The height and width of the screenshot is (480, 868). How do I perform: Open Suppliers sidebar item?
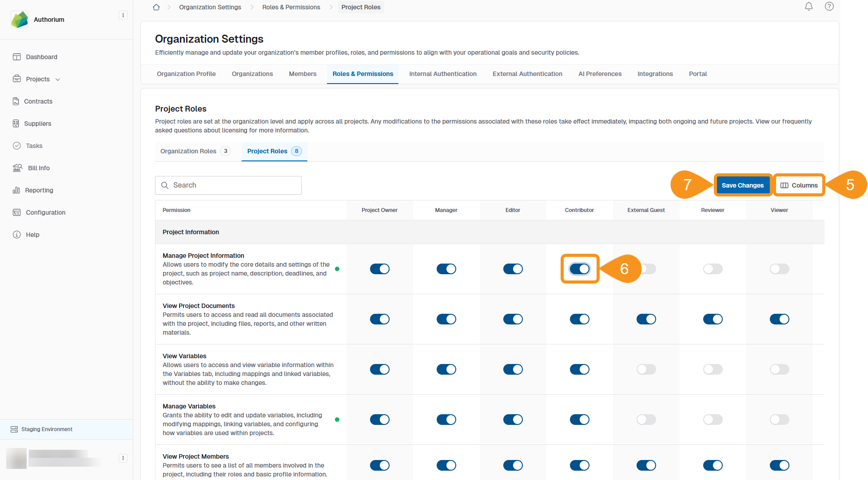point(37,124)
